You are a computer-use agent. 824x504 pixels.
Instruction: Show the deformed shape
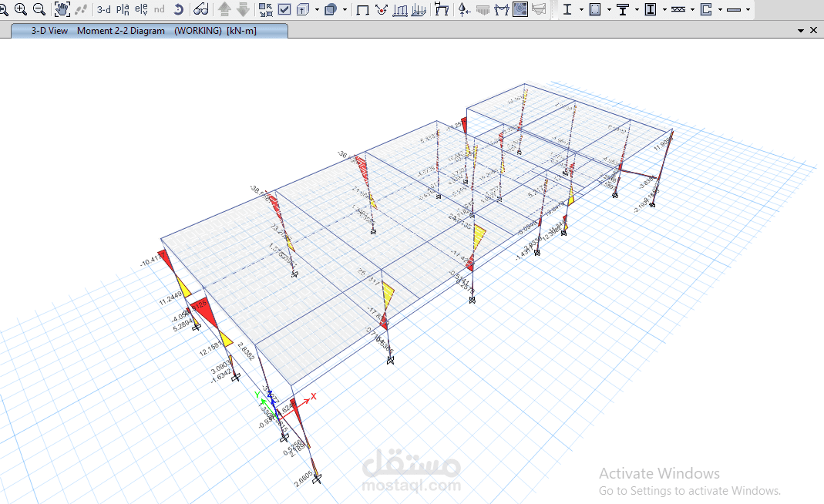click(382, 10)
